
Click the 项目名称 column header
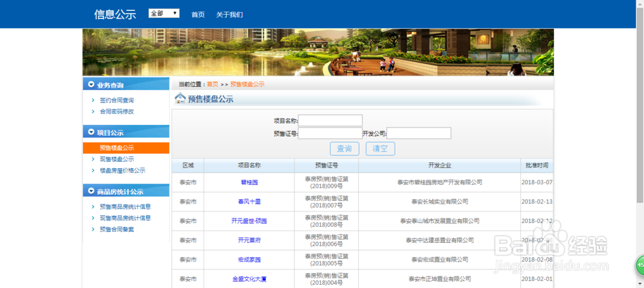click(x=249, y=166)
